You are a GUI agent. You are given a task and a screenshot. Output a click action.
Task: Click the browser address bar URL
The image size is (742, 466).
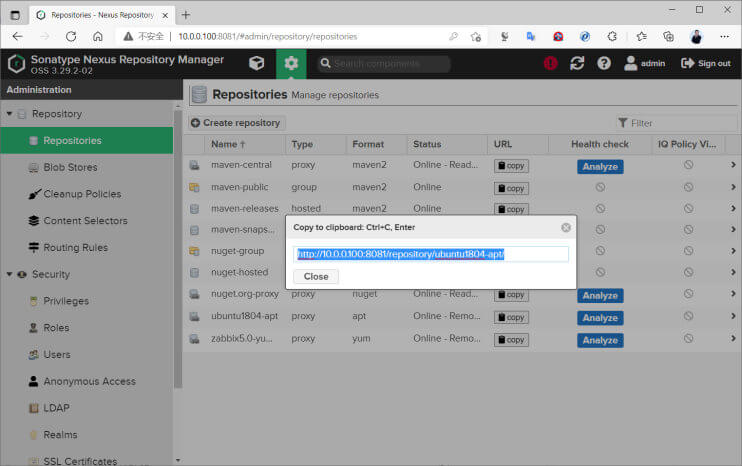pos(268,36)
